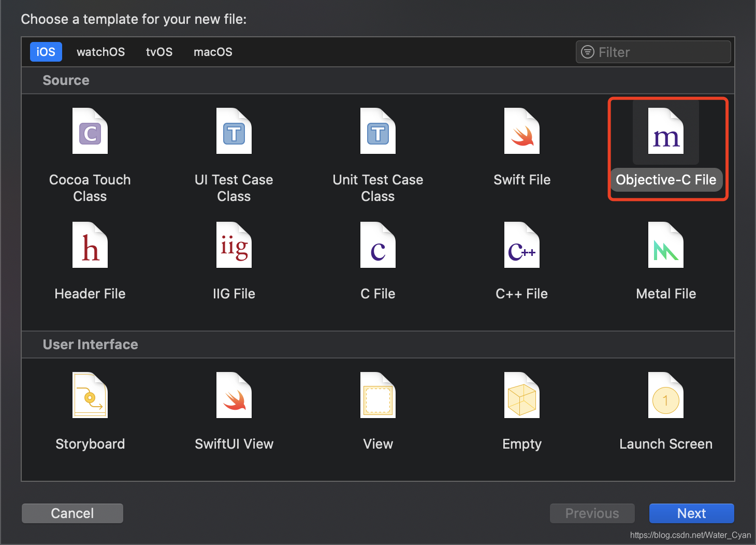Focus the Filter search field
This screenshot has height=545, width=756.
click(x=653, y=52)
